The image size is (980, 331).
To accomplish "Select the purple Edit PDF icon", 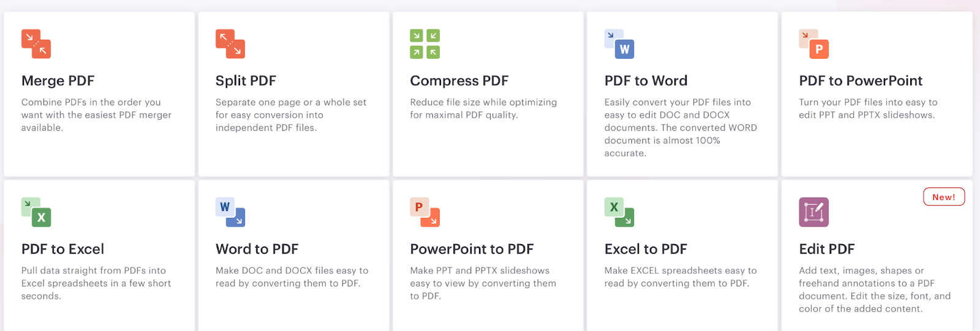I will tap(814, 212).
